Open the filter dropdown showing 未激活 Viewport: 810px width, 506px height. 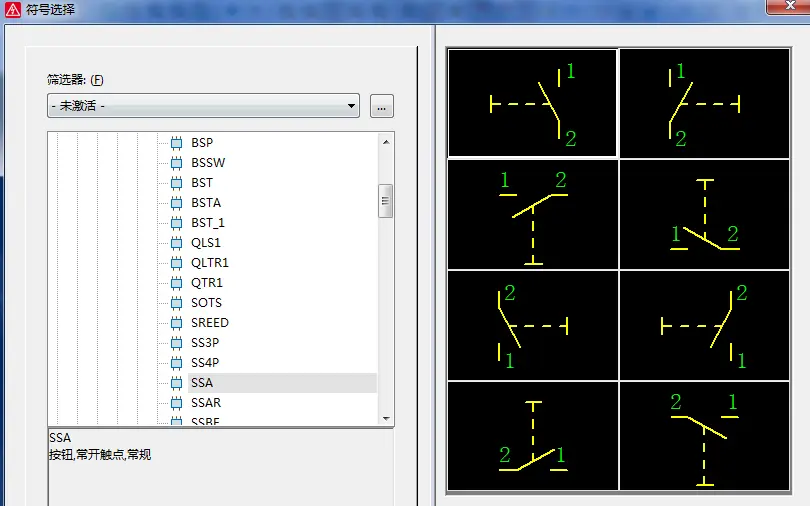click(x=204, y=106)
